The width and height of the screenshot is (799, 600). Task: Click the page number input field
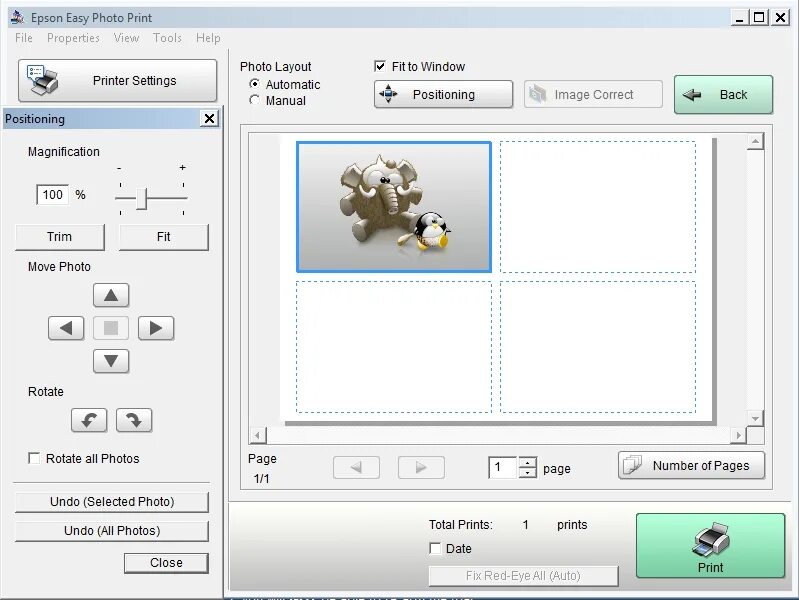[x=503, y=467]
